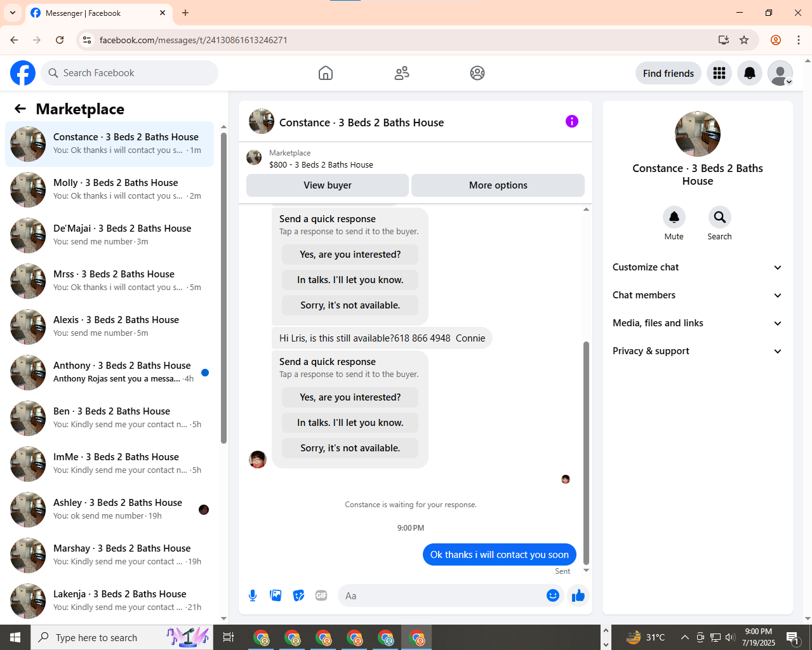This screenshot has width=812, height=650.
Task: Open the apps grid menu icon
Action: click(x=719, y=73)
